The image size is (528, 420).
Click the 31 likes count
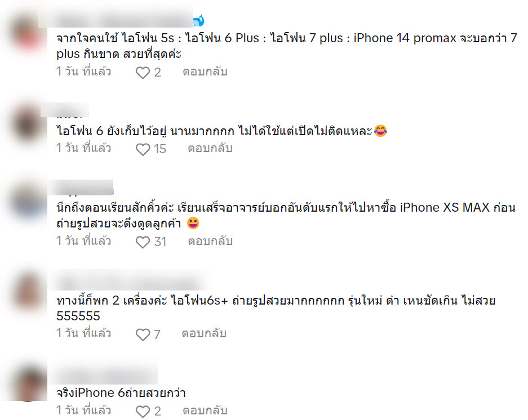[160, 242]
